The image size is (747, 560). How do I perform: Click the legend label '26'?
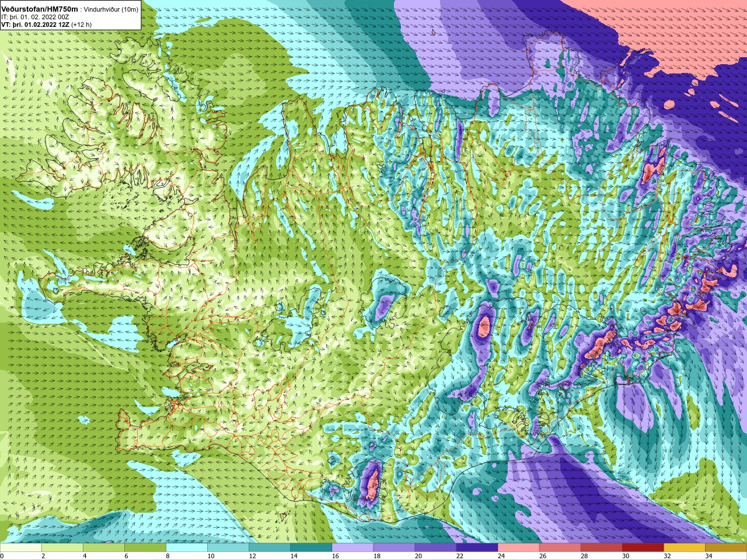pos(542,556)
